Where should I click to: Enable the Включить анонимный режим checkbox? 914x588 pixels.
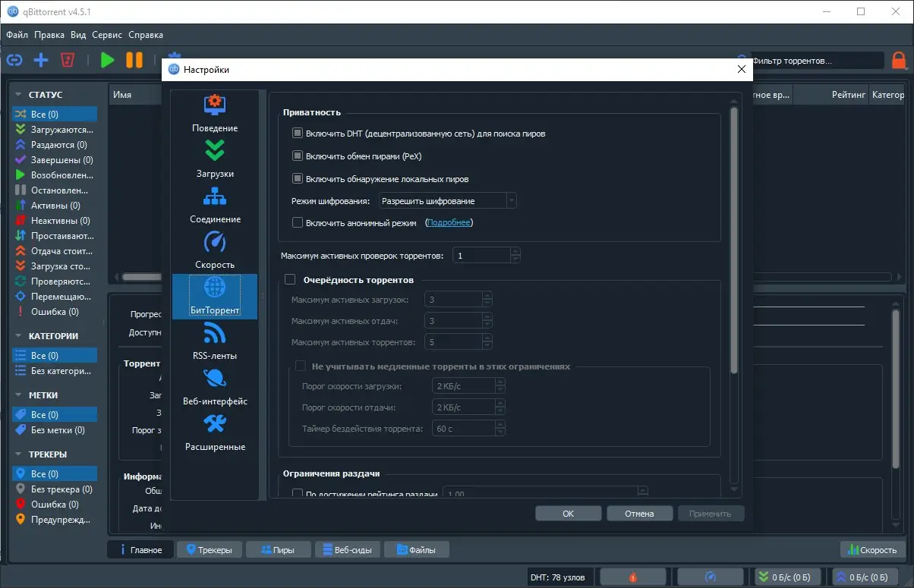pos(298,223)
